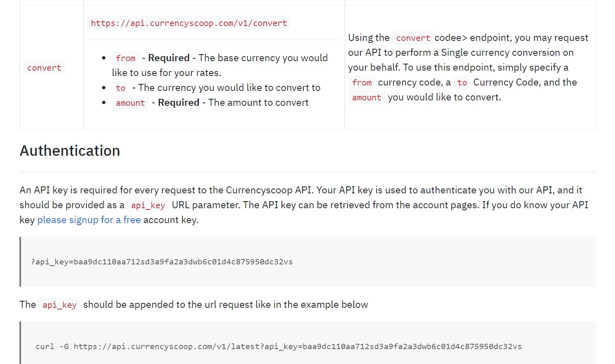615x364 pixels.
Task: Click the 'please signup for a free' link
Action: click(x=88, y=219)
